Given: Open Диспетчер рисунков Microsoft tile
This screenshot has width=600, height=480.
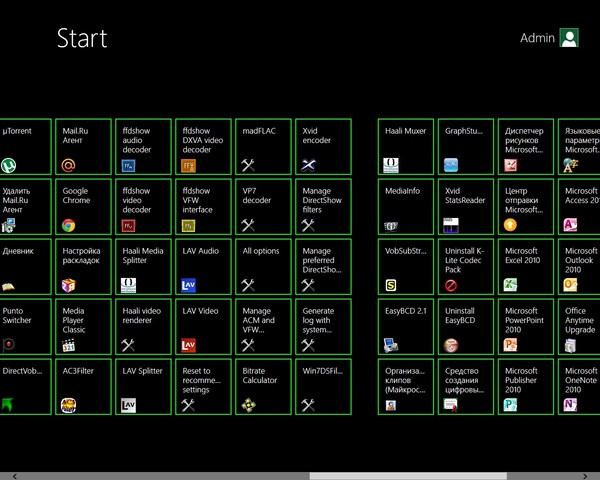Looking at the screenshot, I should [526, 147].
